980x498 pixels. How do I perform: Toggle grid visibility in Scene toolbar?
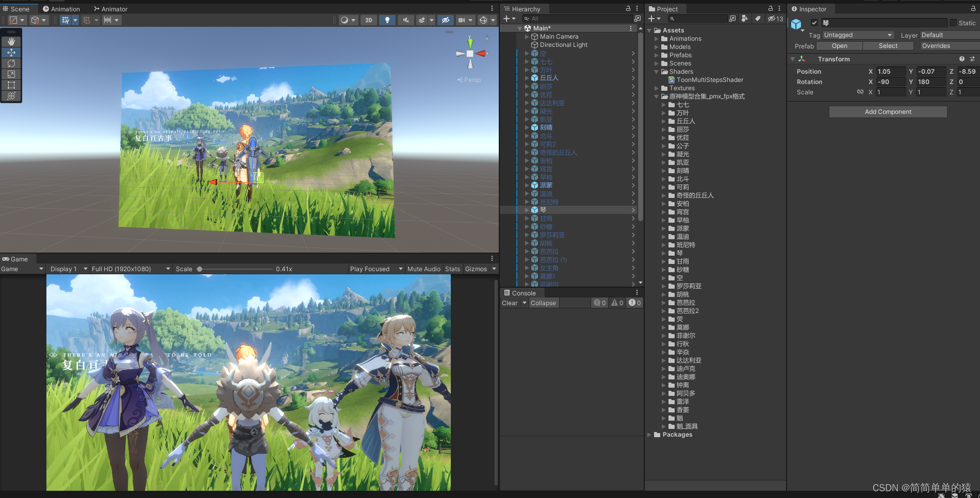(65, 20)
